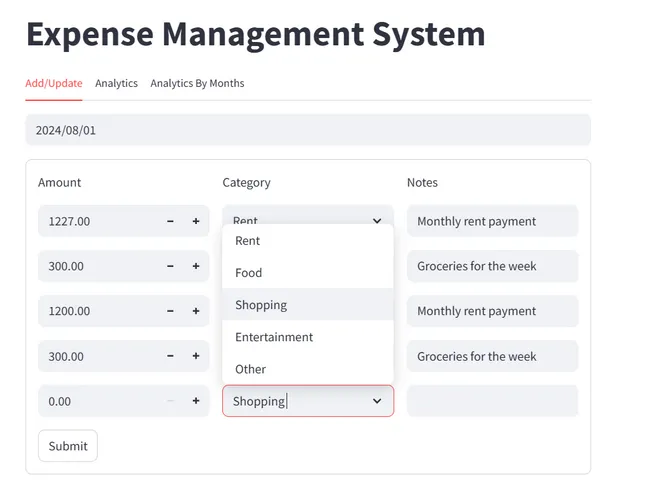
Task: Increase the 1227.00 amount with plus
Action: coord(196,221)
